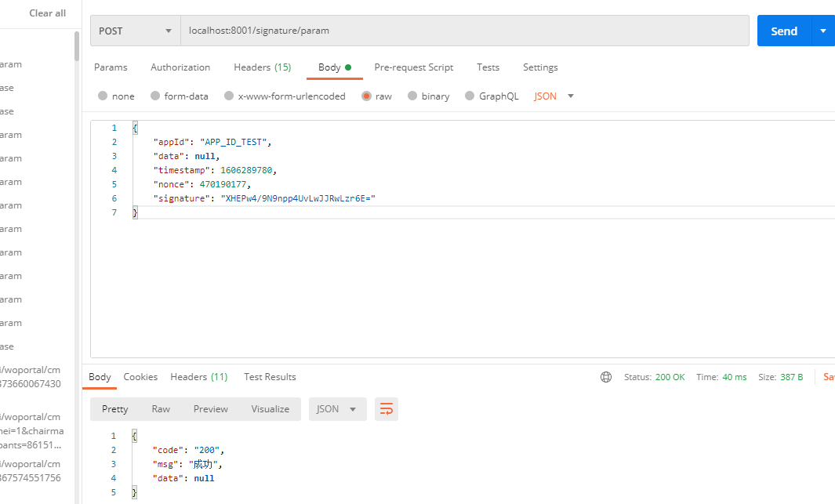
Task: Click the fold marker on request line 1
Action: point(136,129)
